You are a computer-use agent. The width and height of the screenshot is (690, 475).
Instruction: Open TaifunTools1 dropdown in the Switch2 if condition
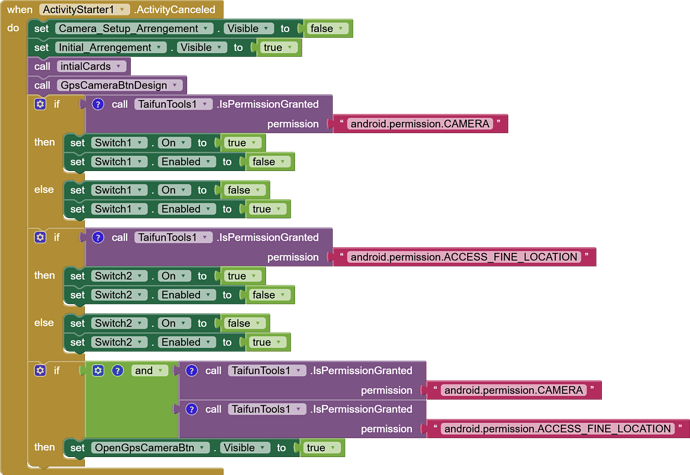pos(173,237)
